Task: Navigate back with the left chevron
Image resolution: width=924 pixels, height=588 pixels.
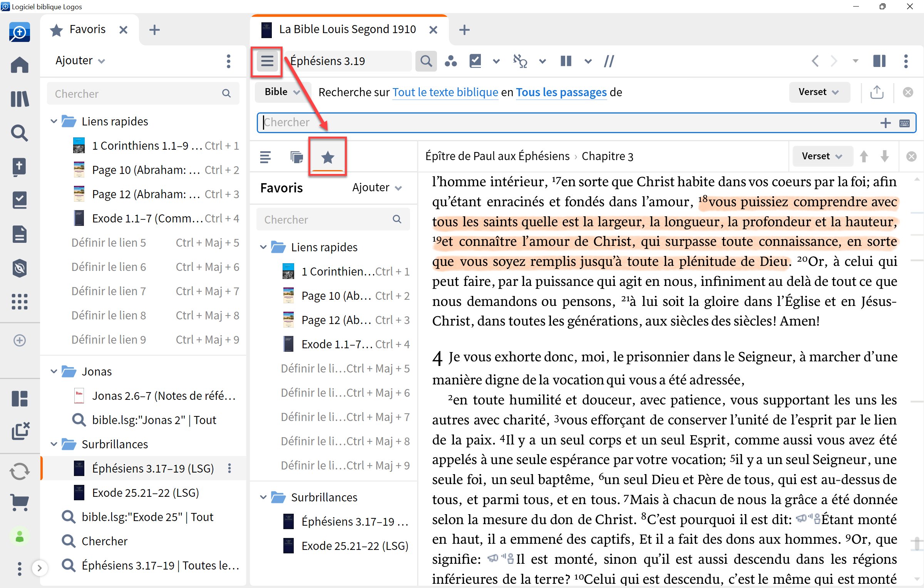Action: pos(815,61)
